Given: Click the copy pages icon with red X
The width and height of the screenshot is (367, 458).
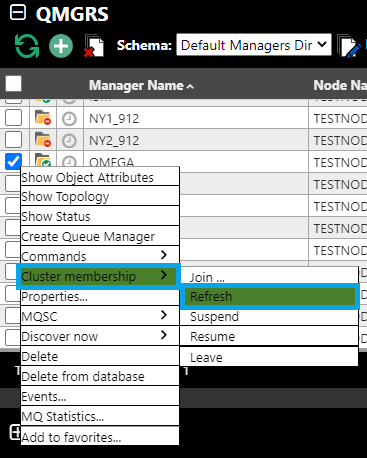Looking at the screenshot, I should click(94, 45).
